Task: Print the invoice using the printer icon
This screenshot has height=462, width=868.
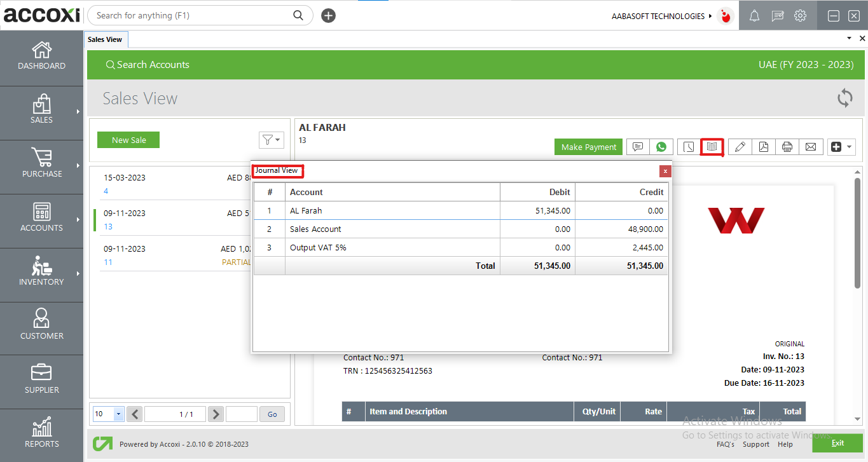Action: coord(787,147)
